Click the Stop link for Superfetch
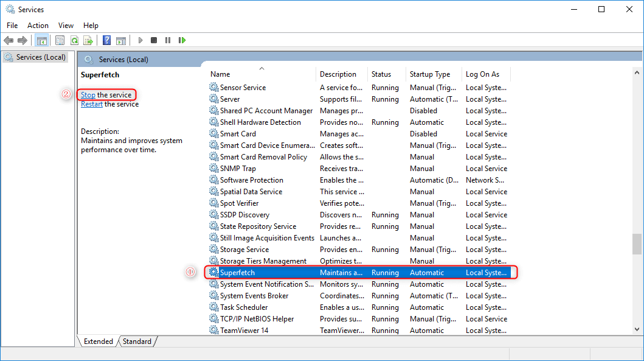Image resolution: width=644 pixels, height=361 pixels. coord(88,95)
